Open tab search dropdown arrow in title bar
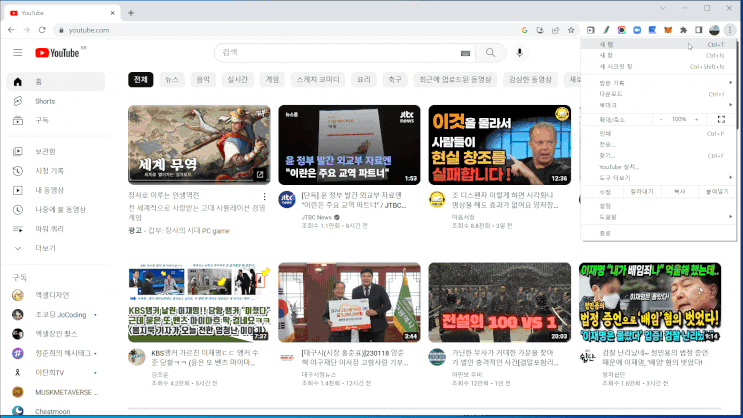This screenshot has height=418, width=743. (x=662, y=8)
